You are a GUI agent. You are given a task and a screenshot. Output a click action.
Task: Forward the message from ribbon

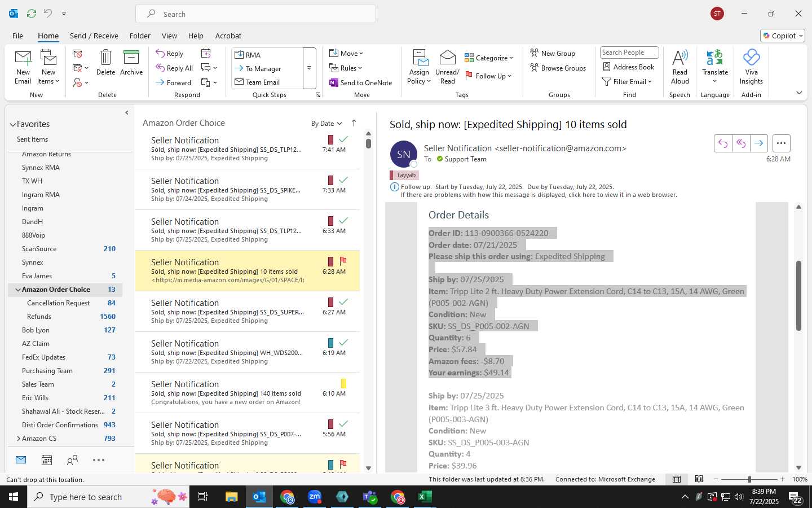coord(174,82)
